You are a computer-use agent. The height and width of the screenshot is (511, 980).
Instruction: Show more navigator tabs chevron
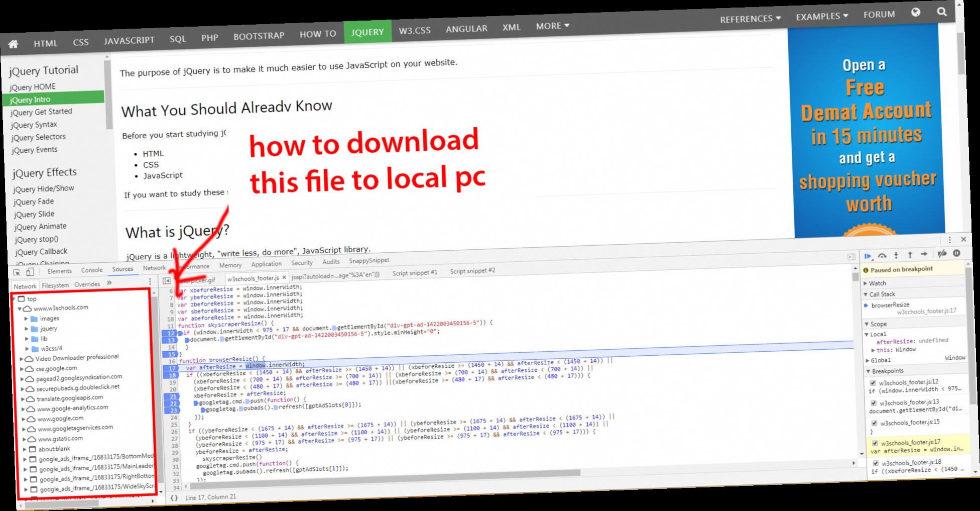coord(109,283)
